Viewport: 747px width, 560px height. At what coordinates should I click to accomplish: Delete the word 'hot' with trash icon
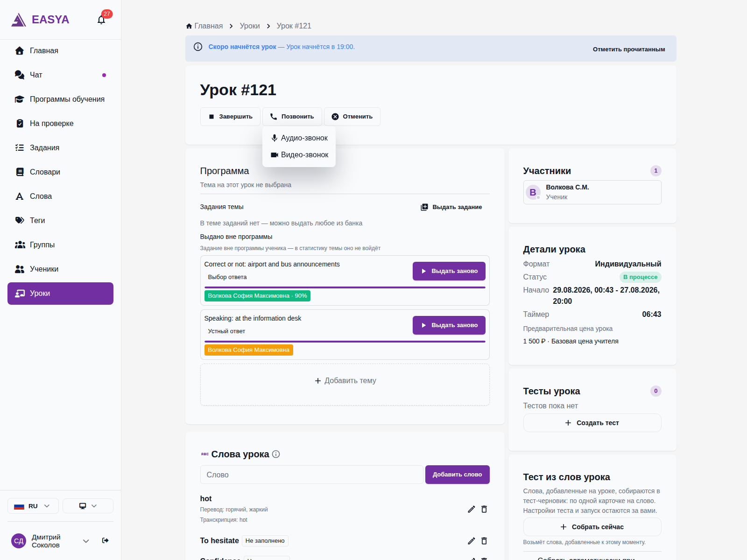click(484, 509)
